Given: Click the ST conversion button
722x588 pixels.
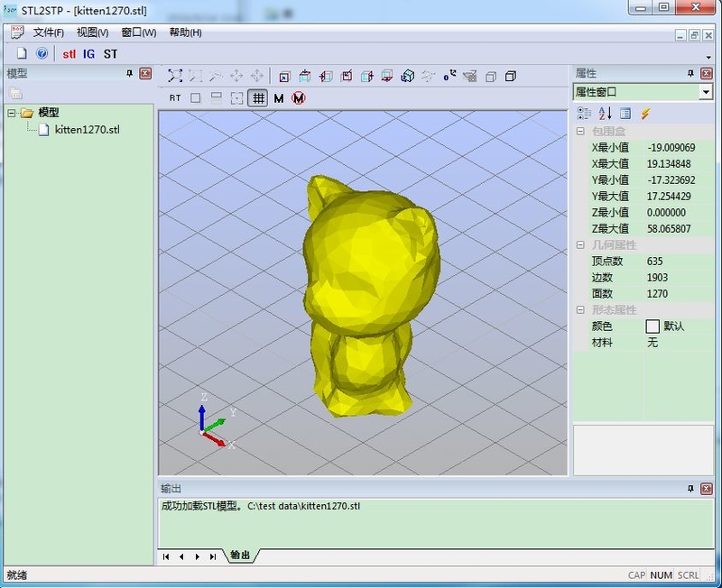Looking at the screenshot, I should (x=110, y=54).
